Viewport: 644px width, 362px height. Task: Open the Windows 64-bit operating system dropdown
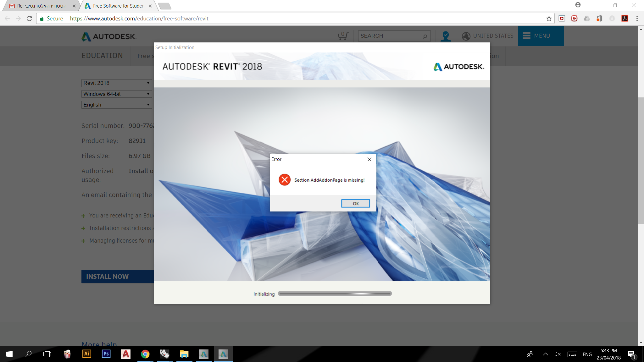tap(116, 94)
